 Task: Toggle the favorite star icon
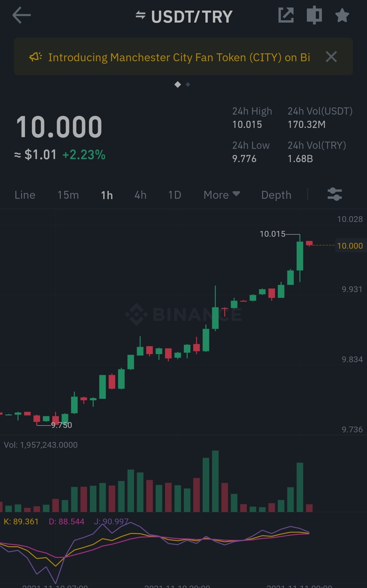point(342,16)
